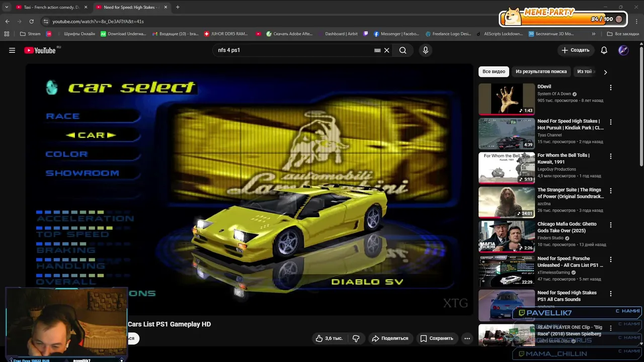Image resolution: width=644 pixels, height=362 pixels.
Task: Open options for For Whom the Bell Tolls
Action: (x=611, y=156)
